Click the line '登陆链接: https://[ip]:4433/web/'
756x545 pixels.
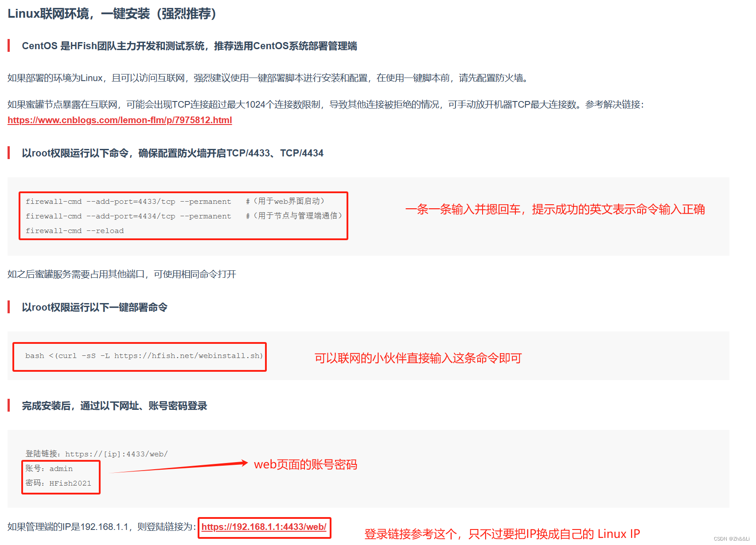point(97,454)
